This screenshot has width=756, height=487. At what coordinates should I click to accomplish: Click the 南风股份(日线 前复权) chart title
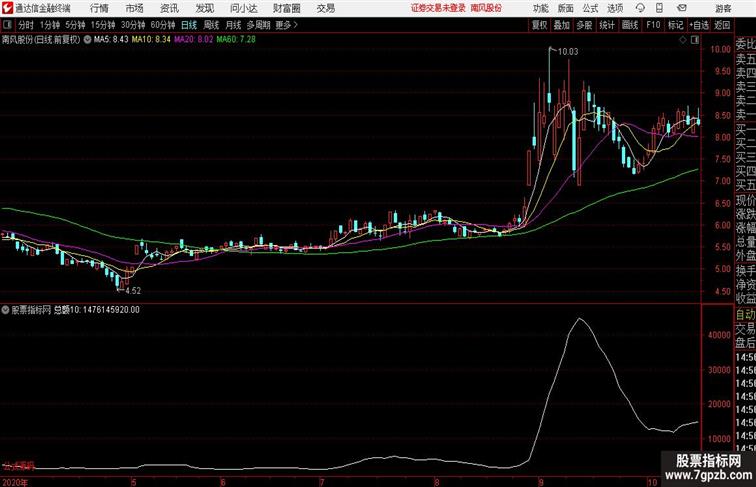(x=41, y=40)
